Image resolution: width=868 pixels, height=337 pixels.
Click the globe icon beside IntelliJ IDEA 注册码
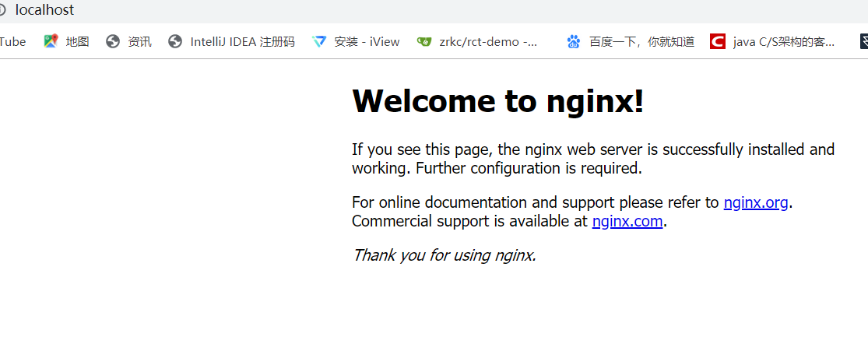[x=175, y=41]
